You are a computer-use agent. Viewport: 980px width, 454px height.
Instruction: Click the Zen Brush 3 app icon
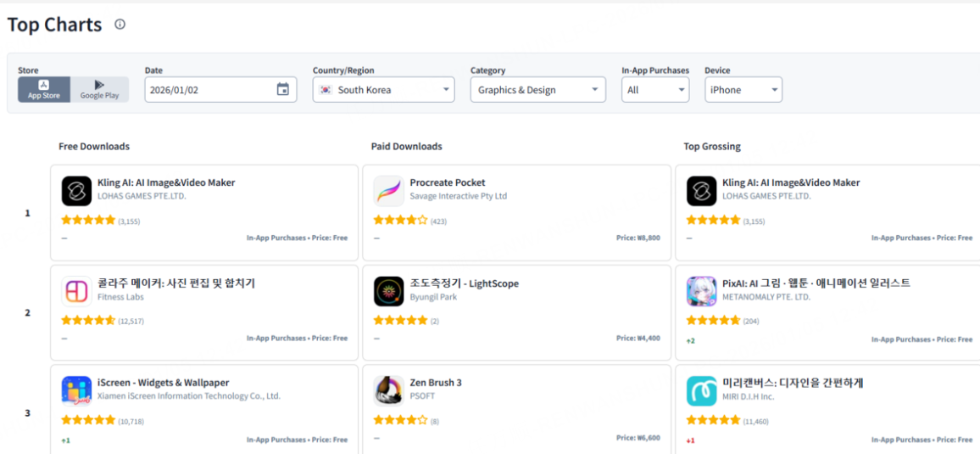tap(389, 391)
